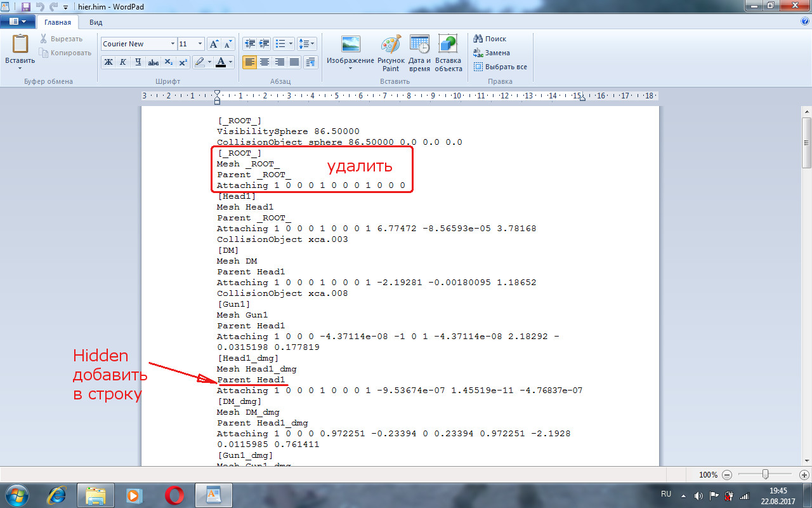Click the line "VisibilitySphere 86.50000"
The height and width of the screenshot is (508, 812).
click(x=288, y=131)
